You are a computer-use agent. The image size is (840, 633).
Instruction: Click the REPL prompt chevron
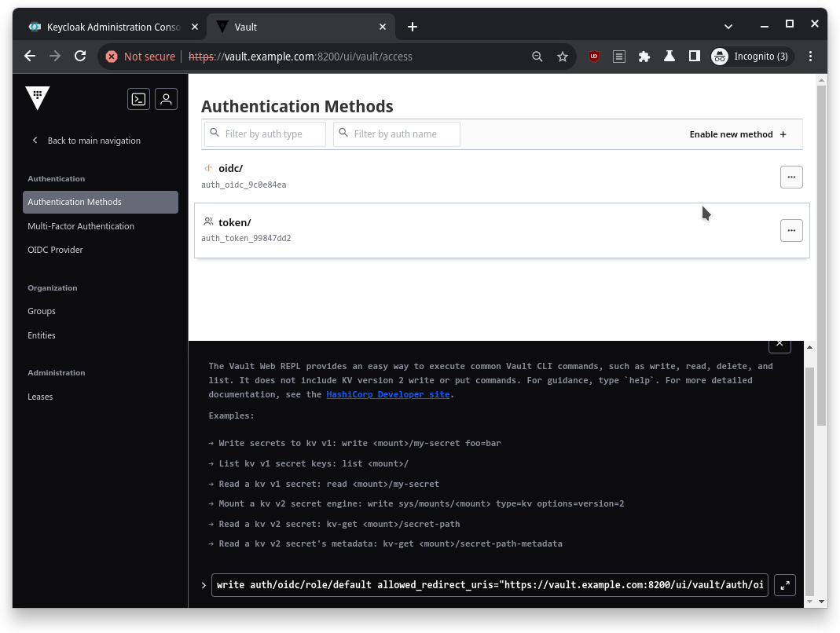click(204, 585)
